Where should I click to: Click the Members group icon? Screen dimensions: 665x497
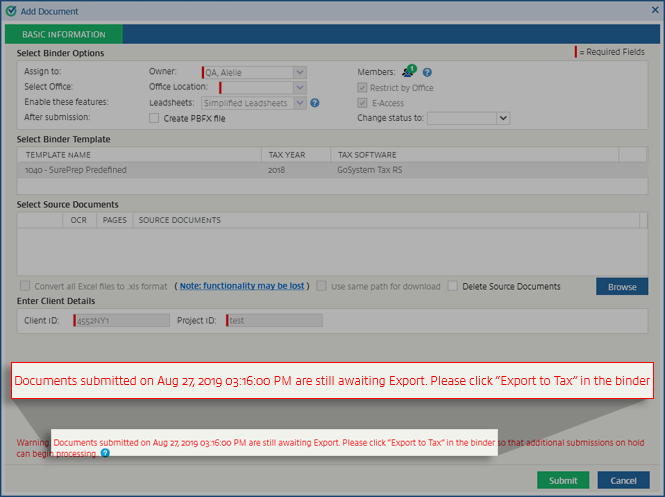pyautogui.click(x=408, y=72)
